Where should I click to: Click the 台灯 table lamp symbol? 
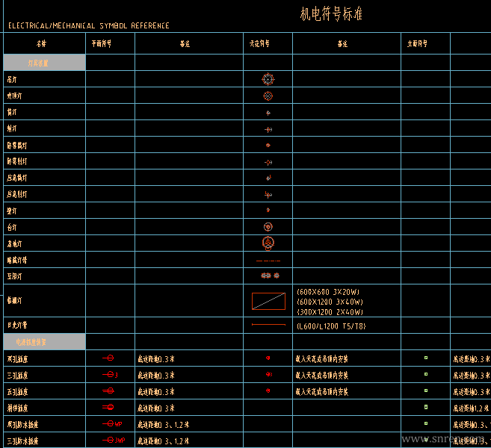[x=268, y=226]
